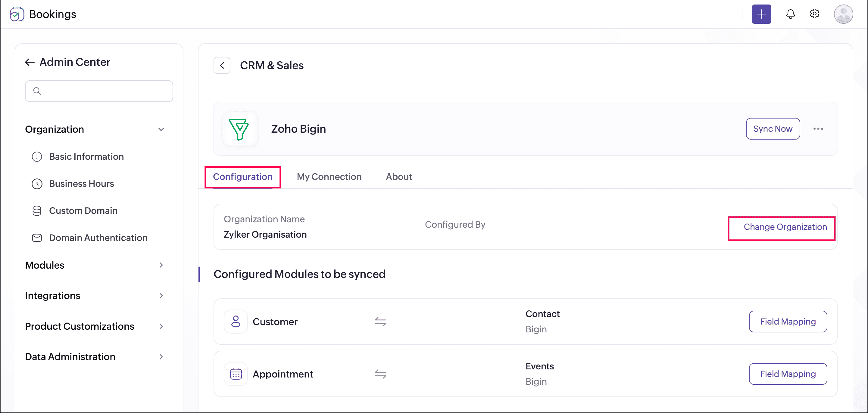
Task: Open the settings gear icon
Action: pos(814,14)
